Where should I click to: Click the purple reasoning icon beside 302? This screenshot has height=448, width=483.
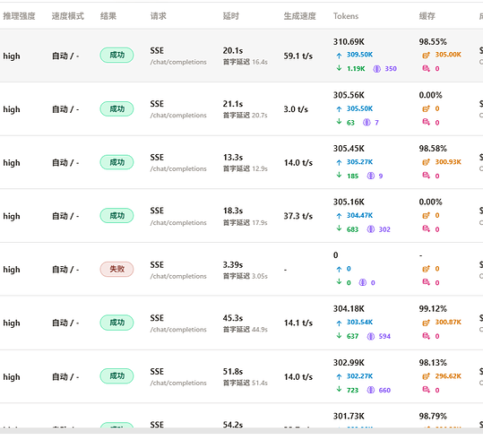(x=371, y=229)
